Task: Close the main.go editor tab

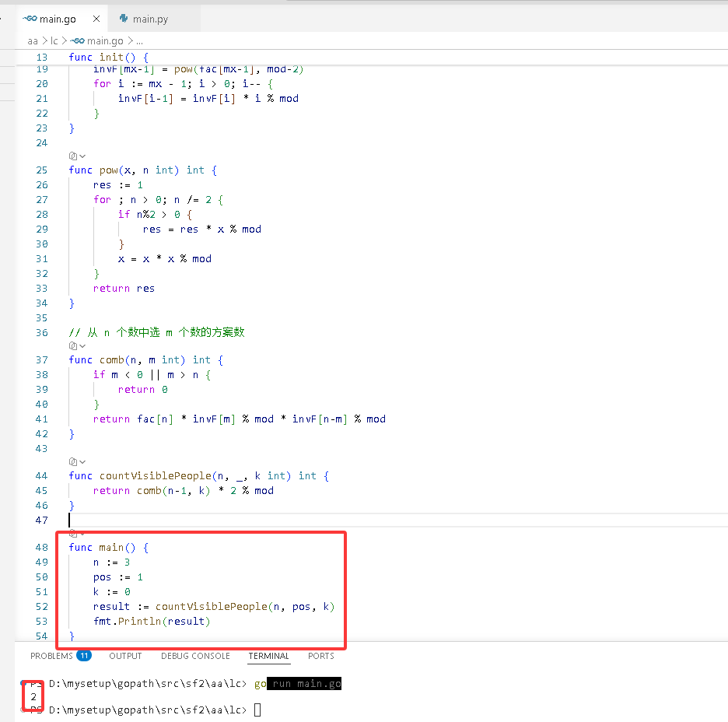Action: coord(96,19)
